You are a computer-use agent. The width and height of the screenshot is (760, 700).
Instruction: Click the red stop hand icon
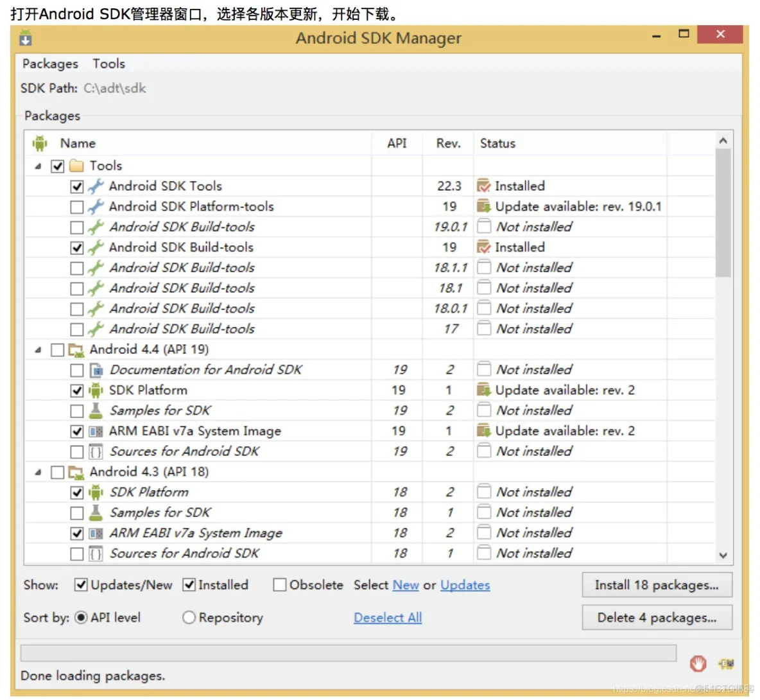tap(698, 663)
